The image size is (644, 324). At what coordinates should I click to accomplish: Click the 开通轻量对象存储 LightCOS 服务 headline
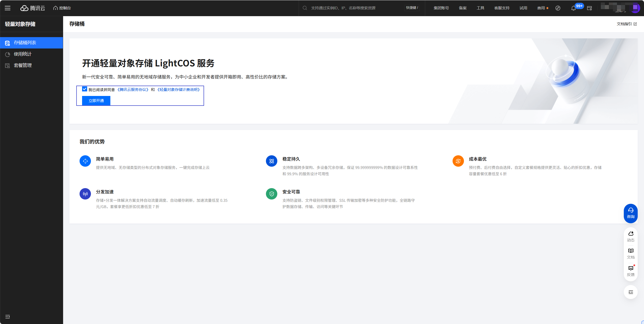tap(148, 63)
